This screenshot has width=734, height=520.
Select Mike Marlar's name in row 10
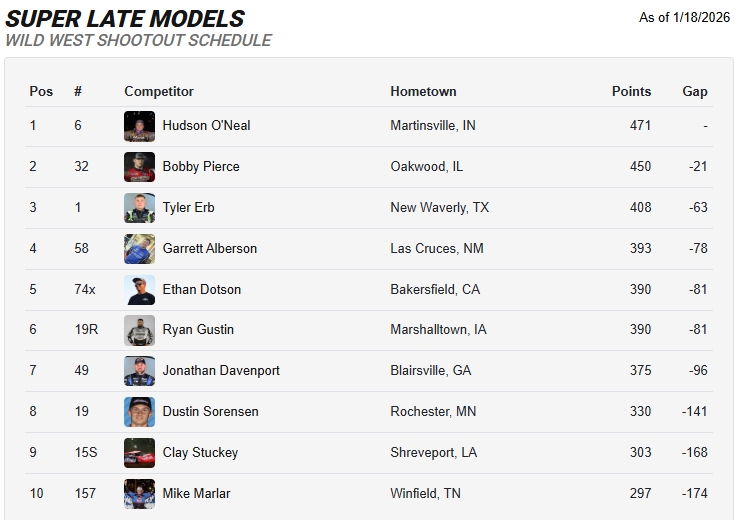[197, 494]
